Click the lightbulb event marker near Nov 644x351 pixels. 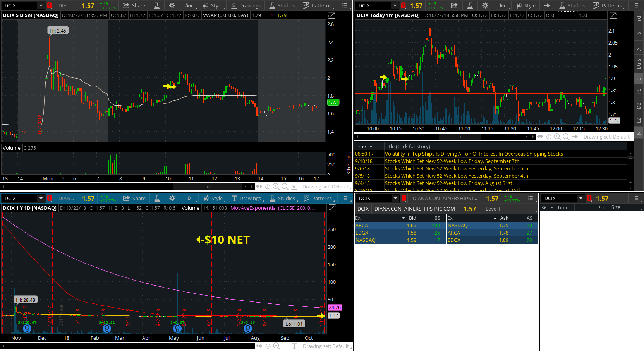[x=27, y=329]
